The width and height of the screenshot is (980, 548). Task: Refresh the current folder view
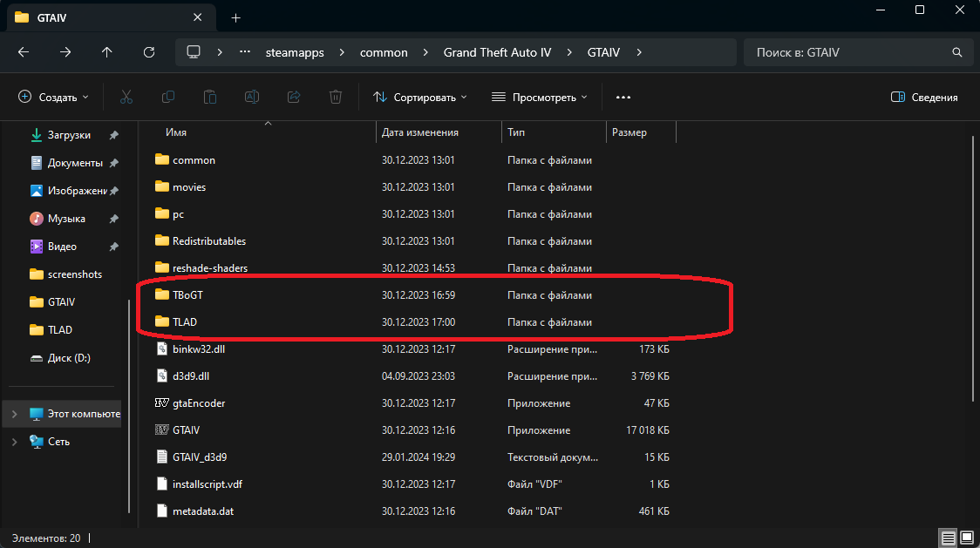(149, 52)
